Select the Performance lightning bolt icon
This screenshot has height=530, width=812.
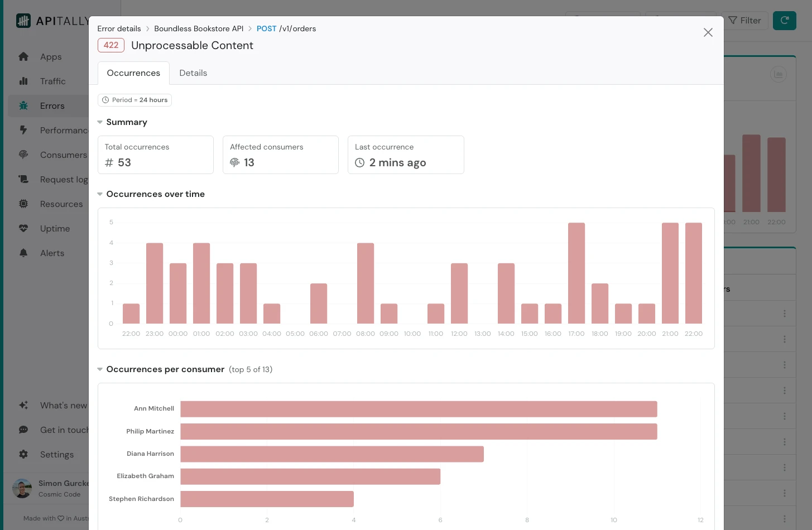(x=23, y=131)
